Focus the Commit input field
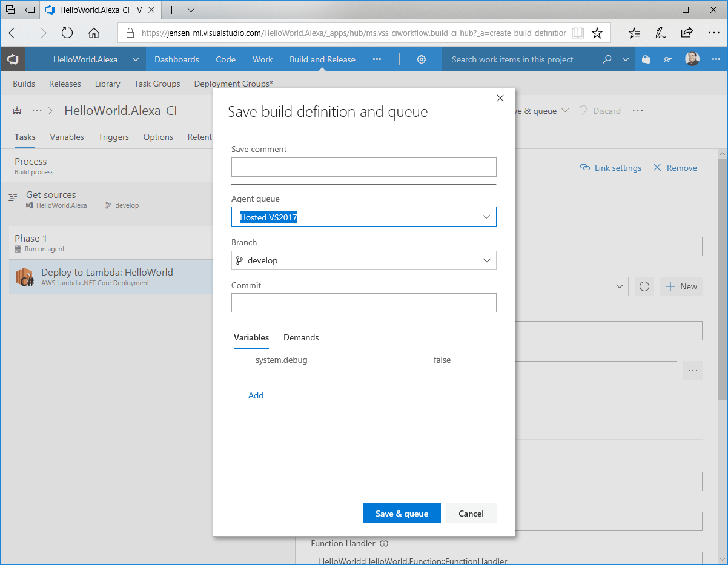The width and height of the screenshot is (728, 565). (364, 303)
